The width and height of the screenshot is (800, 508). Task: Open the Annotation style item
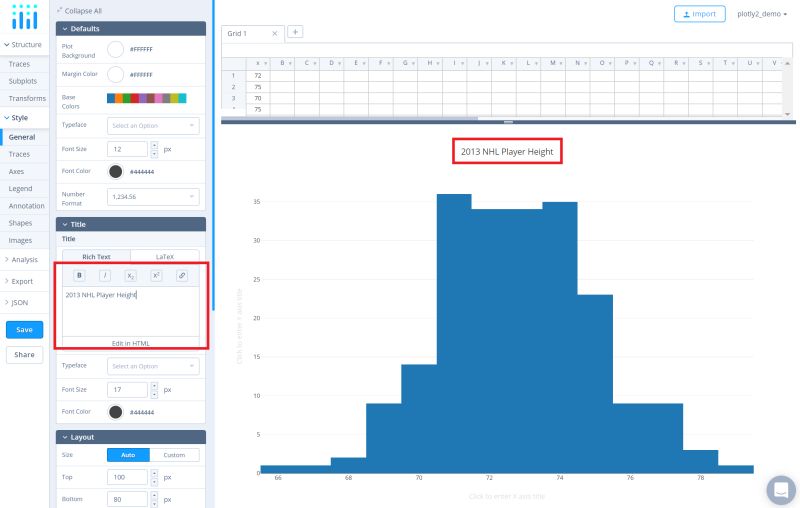click(27, 206)
